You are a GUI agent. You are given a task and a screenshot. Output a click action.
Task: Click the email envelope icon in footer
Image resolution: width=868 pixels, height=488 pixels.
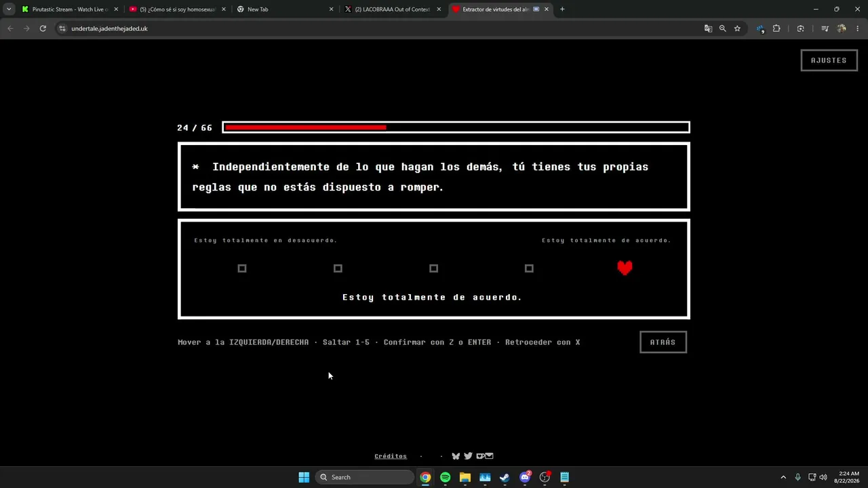tap(490, 456)
